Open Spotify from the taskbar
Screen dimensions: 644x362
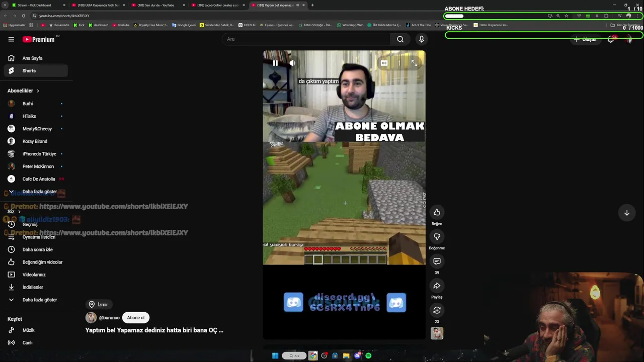tap(368, 355)
